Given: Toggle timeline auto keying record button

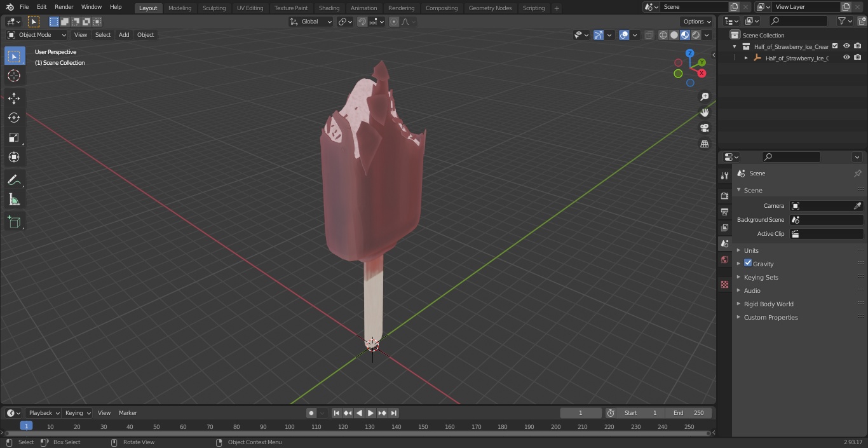Looking at the screenshot, I should pos(311,413).
